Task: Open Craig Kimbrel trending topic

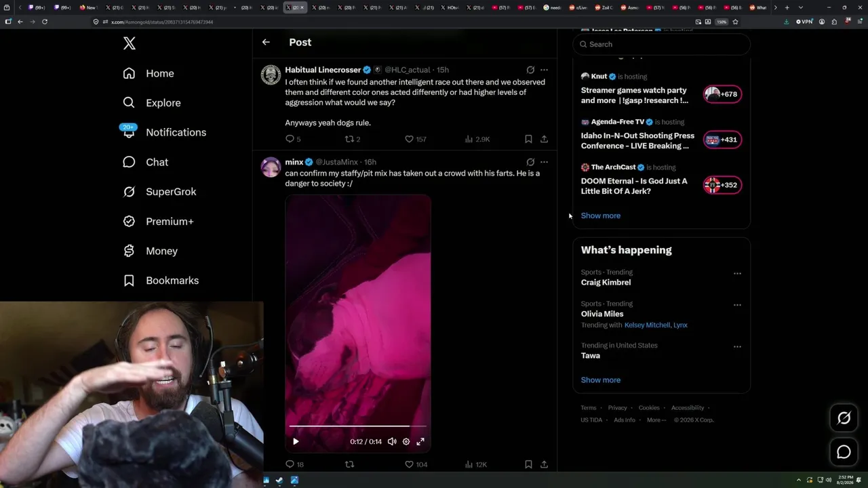Action: tap(606, 282)
